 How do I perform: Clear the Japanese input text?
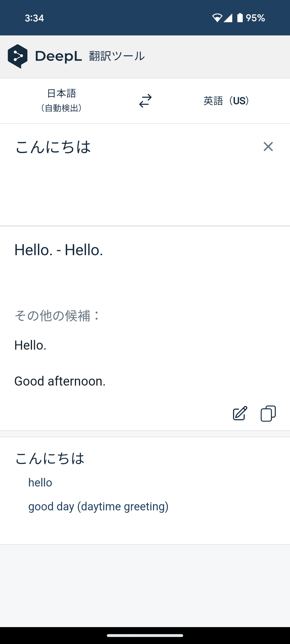click(268, 147)
